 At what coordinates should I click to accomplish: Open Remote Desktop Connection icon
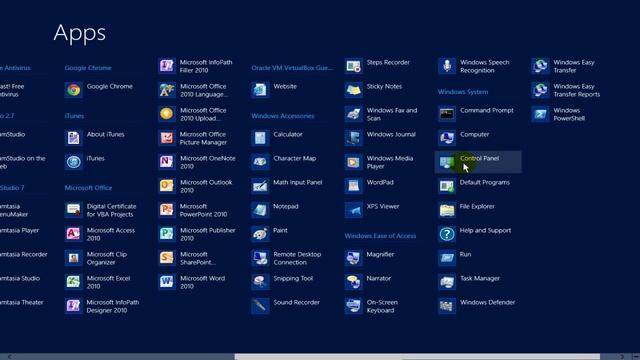(260, 258)
